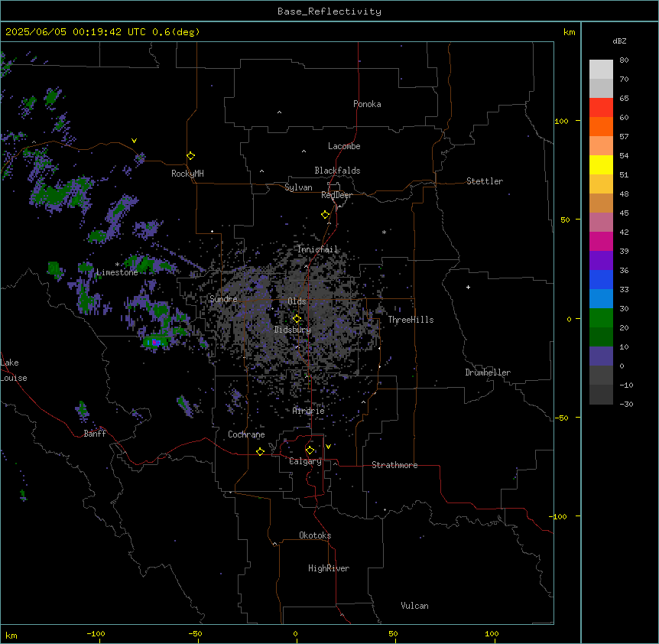Viewport: 659px width, 644px height.
Task: Select the bright yellow 51-54 dBZ swatch
Action: click(601, 164)
